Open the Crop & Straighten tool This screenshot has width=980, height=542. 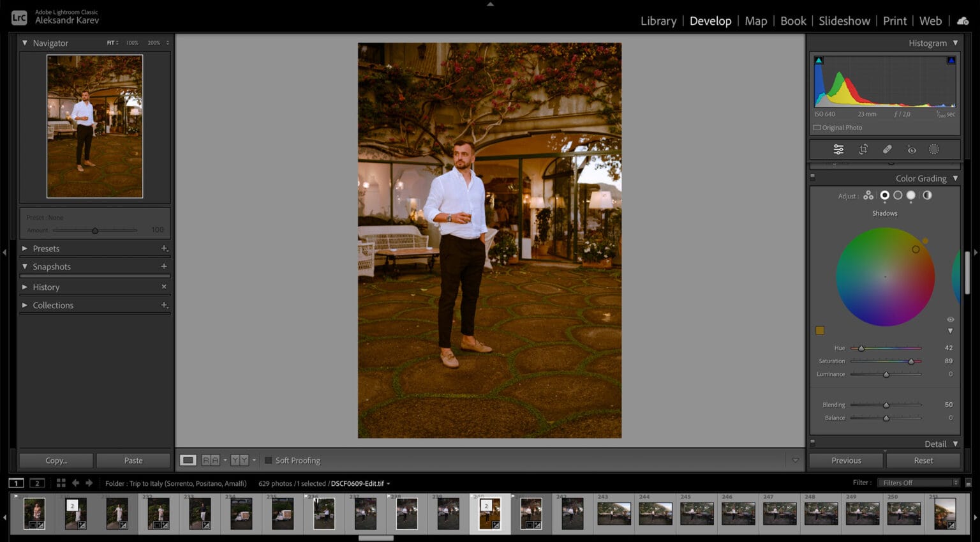tap(863, 149)
